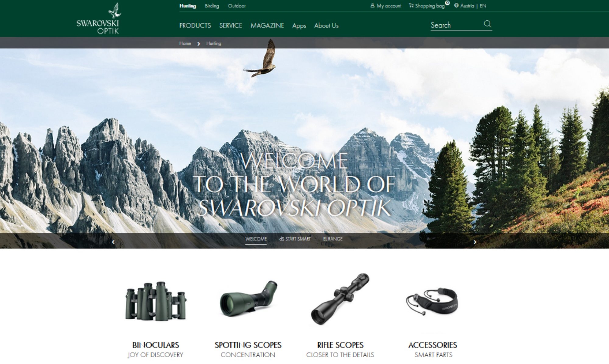The image size is (609, 364).
Task: Open the SPOTTING SCOPES category link
Action: coord(248,345)
